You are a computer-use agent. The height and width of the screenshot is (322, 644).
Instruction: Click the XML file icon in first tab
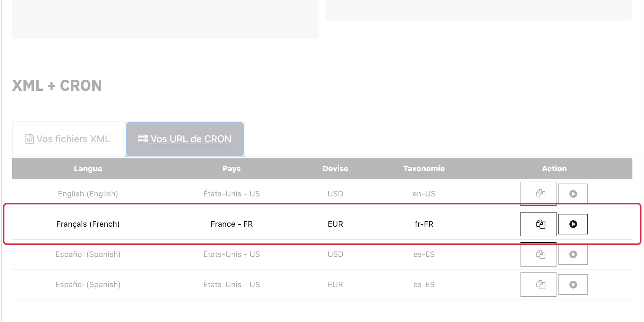30,139
